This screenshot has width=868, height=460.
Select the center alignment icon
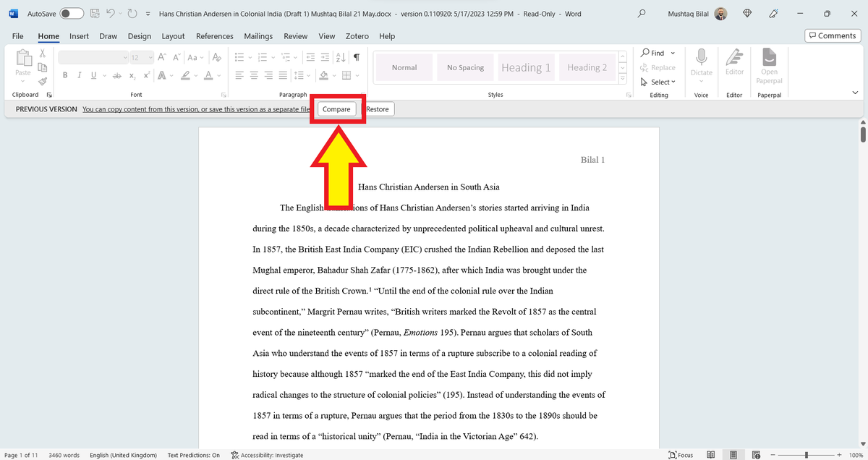click(253, 74)
